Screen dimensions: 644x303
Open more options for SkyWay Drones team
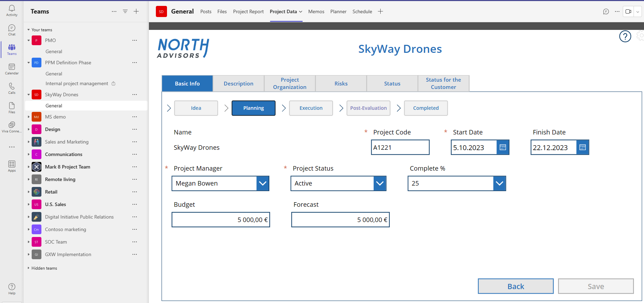(135, 95)
